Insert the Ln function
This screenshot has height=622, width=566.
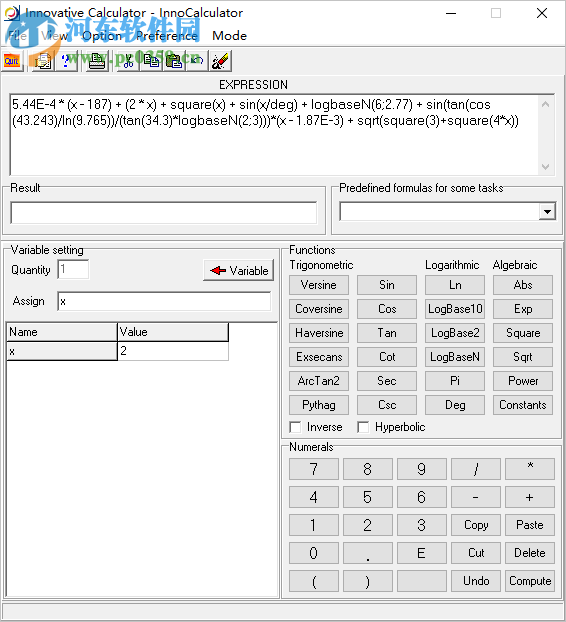pyautogui.click(x=455, y=285)
